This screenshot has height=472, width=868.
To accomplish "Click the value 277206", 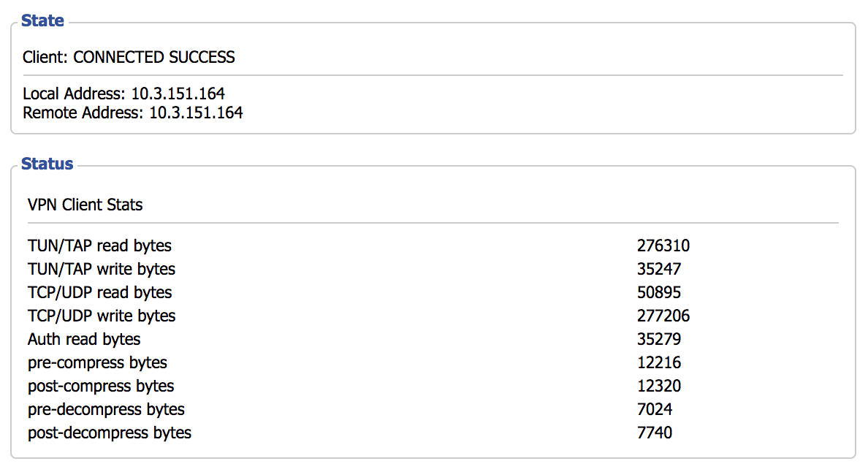I will (663, 316).
